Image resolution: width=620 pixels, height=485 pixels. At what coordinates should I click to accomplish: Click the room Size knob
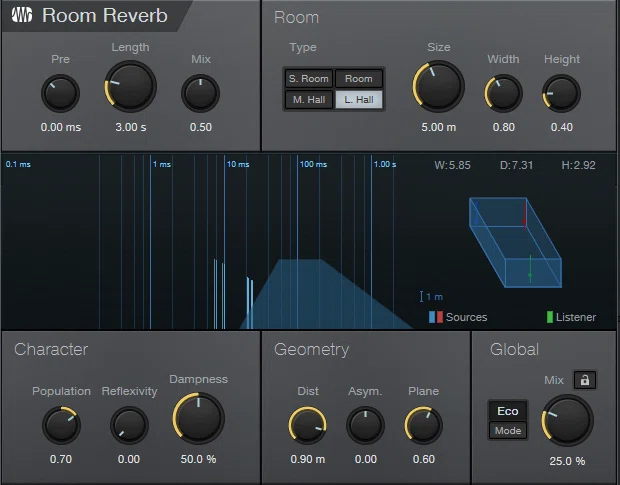pyautogui.click(x=439, y=87)
